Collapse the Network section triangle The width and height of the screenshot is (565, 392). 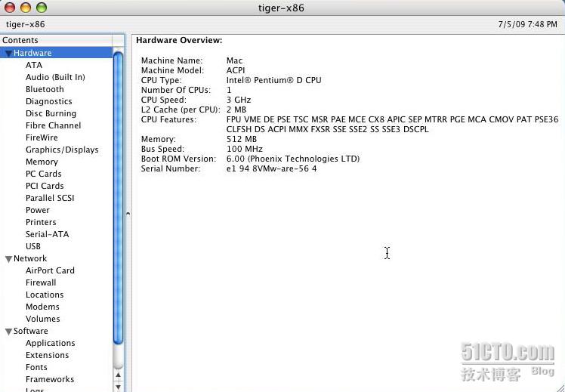tap(8, 259)
